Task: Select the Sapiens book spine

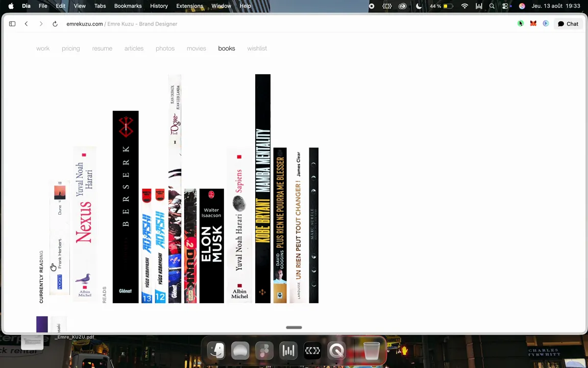Action: [239, 225]
